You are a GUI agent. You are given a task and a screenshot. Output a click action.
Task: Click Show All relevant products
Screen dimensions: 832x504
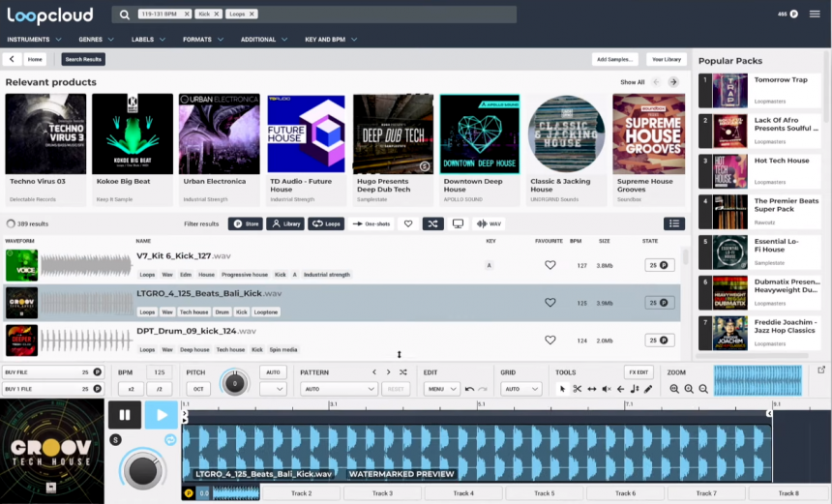click(632, 82)
